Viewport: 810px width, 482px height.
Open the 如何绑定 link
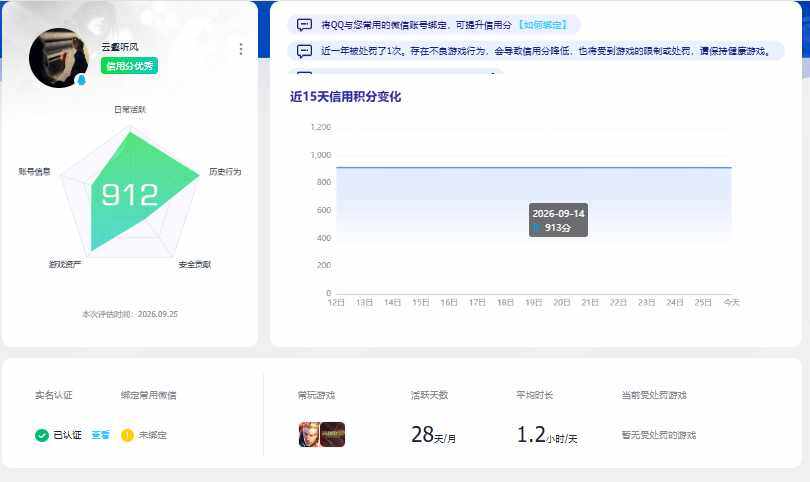tap(543, 25)
